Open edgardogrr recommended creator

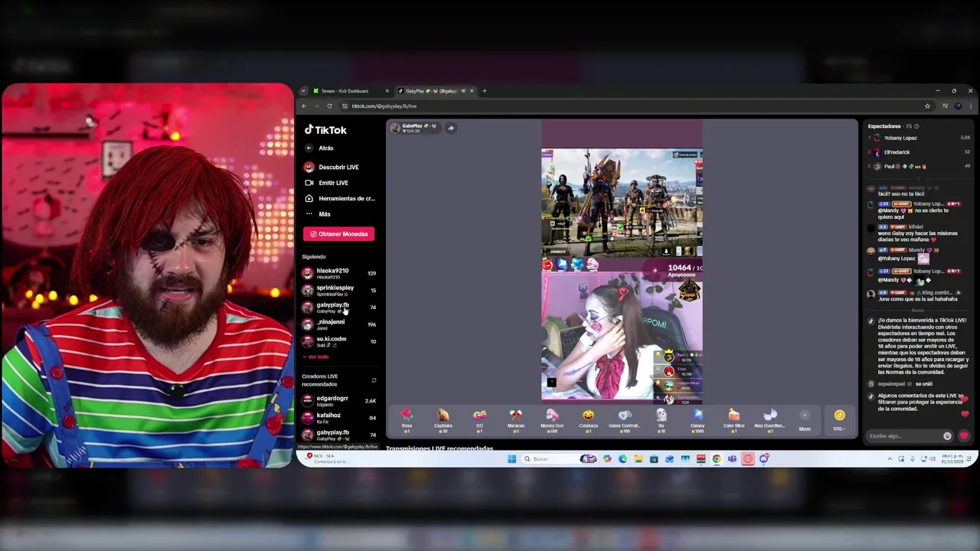(x=339, y=400)
